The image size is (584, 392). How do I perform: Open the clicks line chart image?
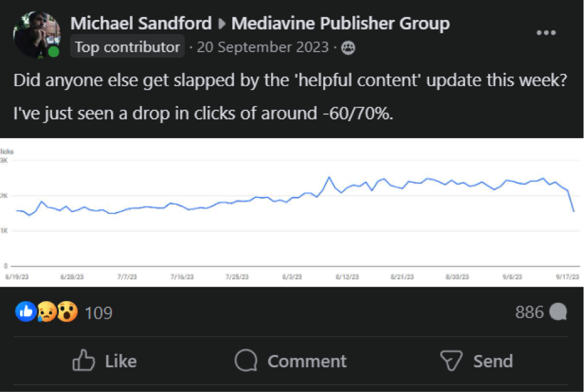tap(292, 212)
